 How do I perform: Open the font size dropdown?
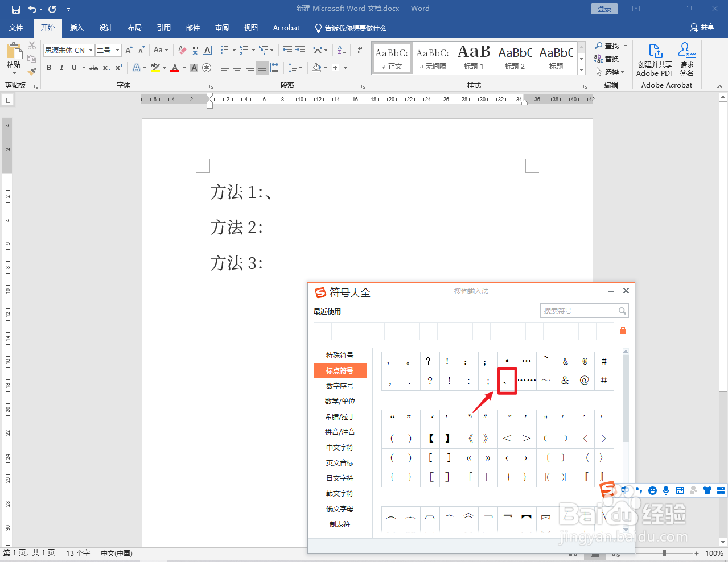(x=118, y=50)
